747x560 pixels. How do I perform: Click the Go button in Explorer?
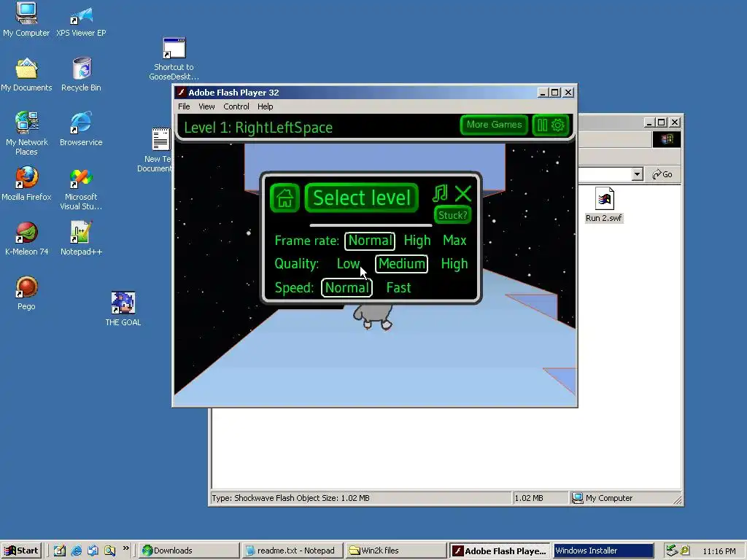[662, 174]
